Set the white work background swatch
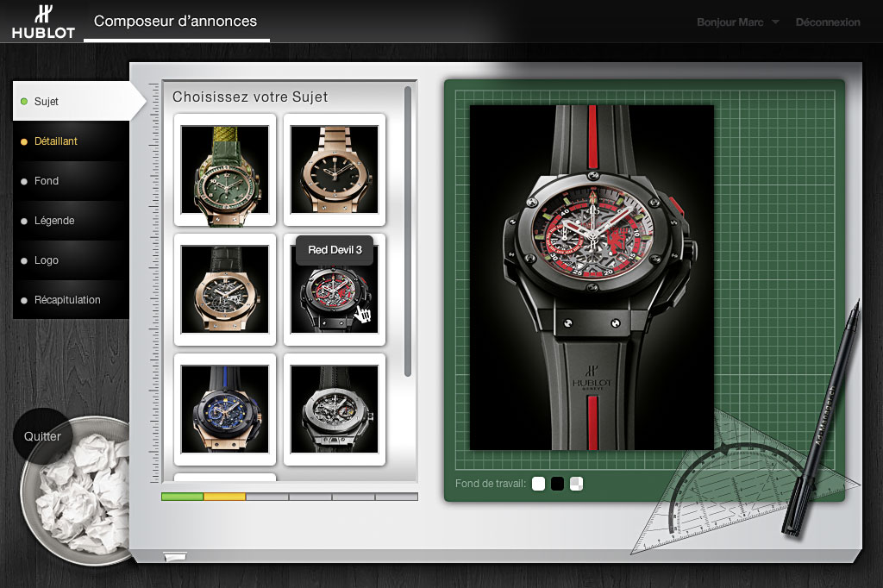Viewport: 883px width, 588px height. click(538, 484)
